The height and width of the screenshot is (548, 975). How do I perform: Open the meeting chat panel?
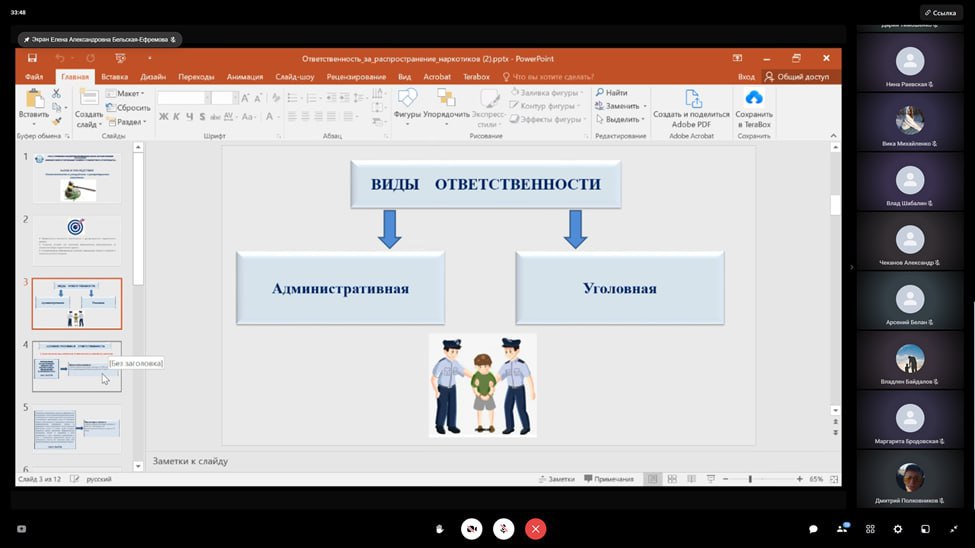pyautogui.click(x=813, y=528)
